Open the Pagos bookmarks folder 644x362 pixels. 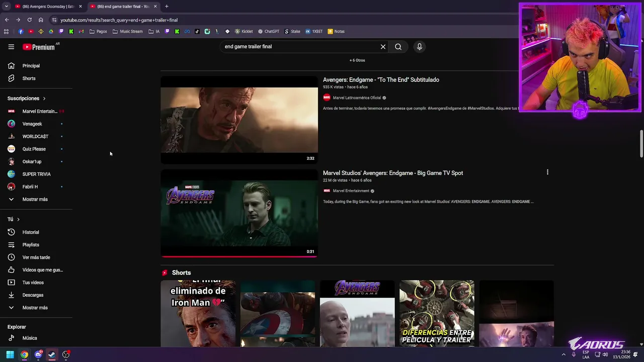tap(98, 31)
